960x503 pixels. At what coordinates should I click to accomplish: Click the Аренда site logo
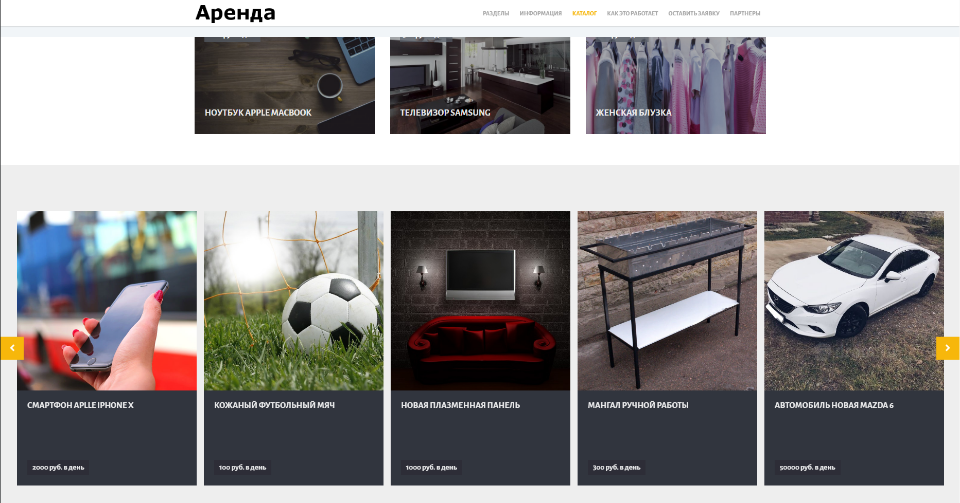pos(236,13)
